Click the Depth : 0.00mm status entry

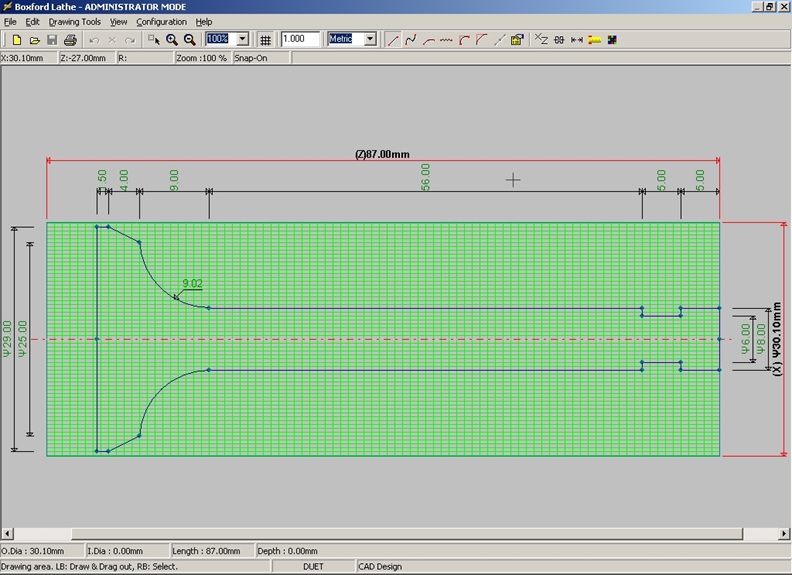(287, 551)
